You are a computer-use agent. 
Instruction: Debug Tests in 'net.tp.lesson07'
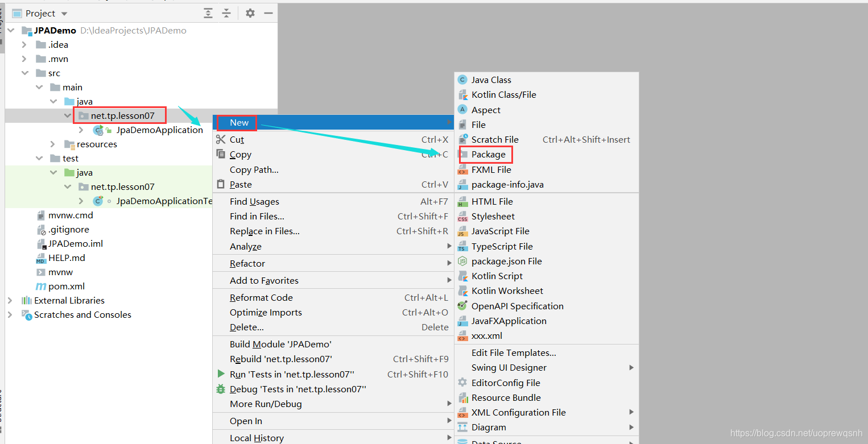pos(333,389)
